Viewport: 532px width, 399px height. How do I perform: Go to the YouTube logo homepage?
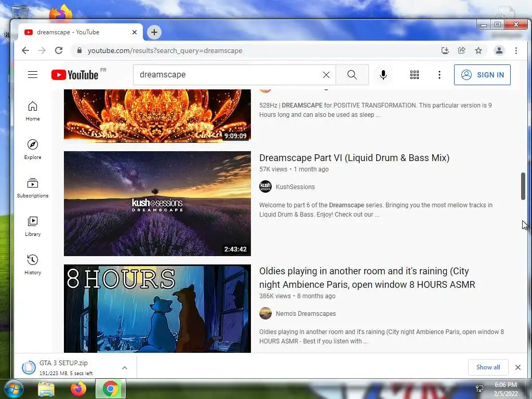pyautogui.click(x=75, y=75)
